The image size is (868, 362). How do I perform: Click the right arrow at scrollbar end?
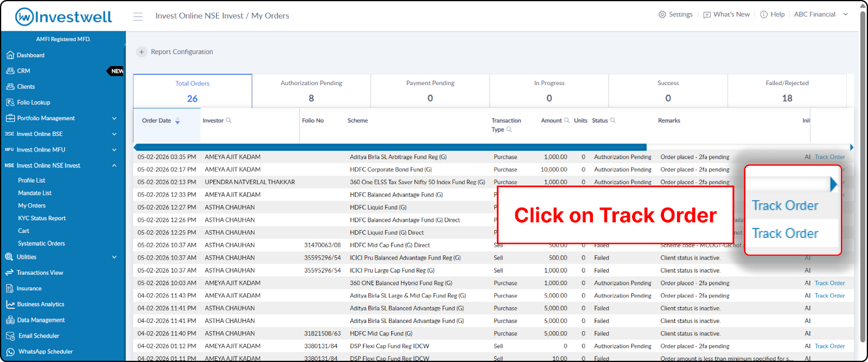(x=852, y=147)
